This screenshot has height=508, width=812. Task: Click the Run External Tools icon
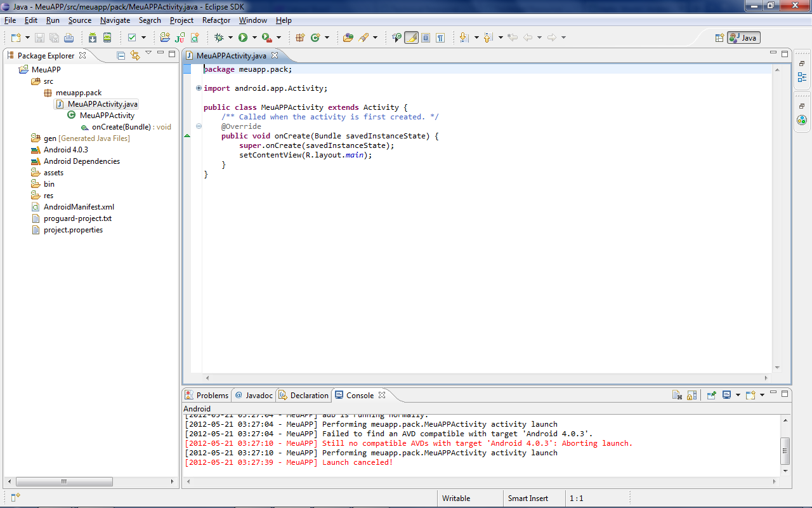pyautogui.click(x=267, y=37)
